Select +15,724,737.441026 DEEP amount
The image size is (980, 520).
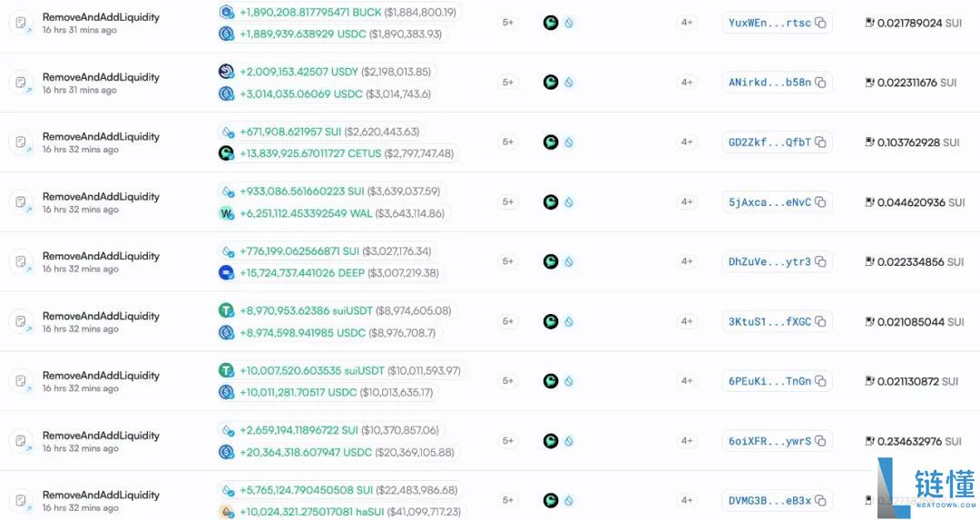[302, 273]
